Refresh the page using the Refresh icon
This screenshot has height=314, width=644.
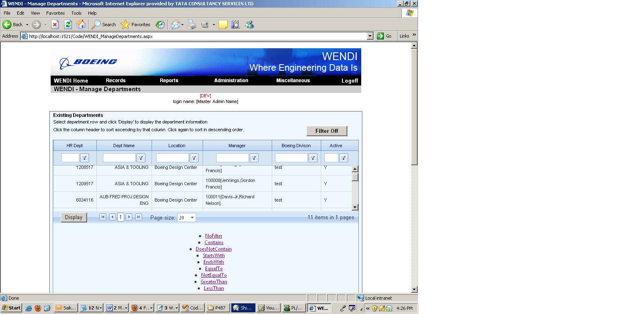[68, 25]
